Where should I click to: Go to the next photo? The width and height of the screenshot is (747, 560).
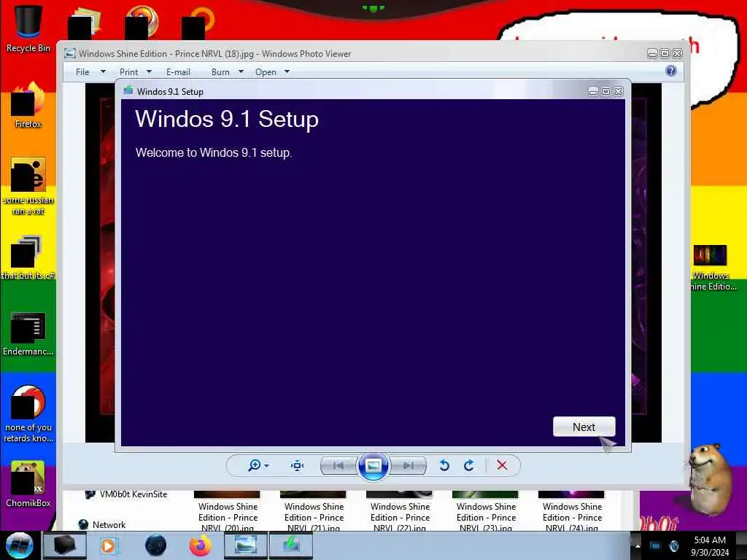pyautogui.click(x=409, y=465)
